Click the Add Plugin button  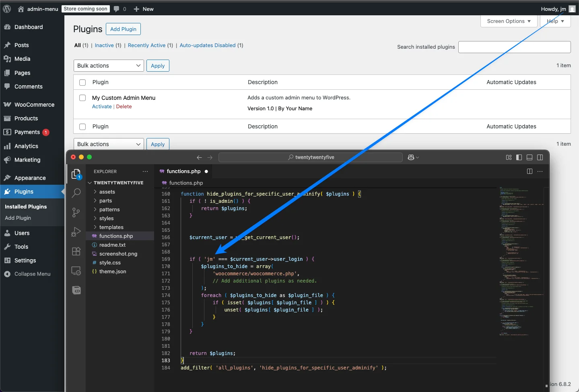click(123, 29)
